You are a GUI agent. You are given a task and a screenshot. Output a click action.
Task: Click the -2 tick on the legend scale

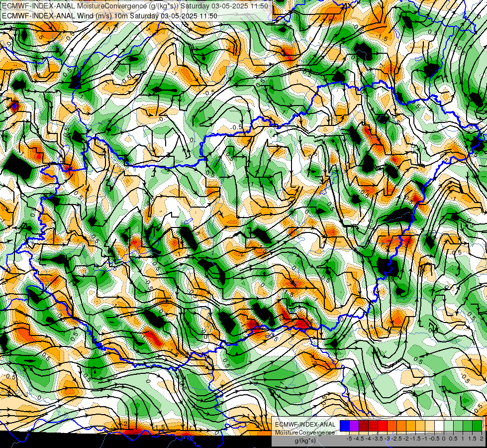pyautogui.click(x=406, y=439)
